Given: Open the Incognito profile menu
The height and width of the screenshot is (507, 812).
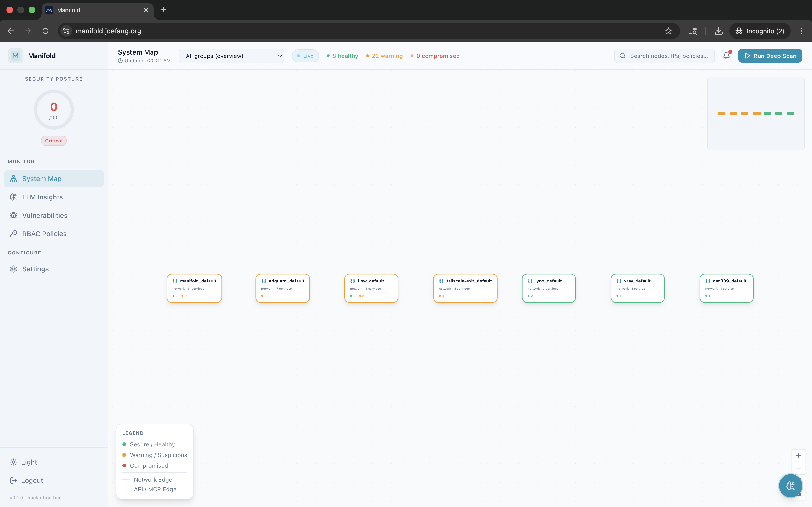Looking at the screenshot, I should pyautogui.click(x=760, y=31).
